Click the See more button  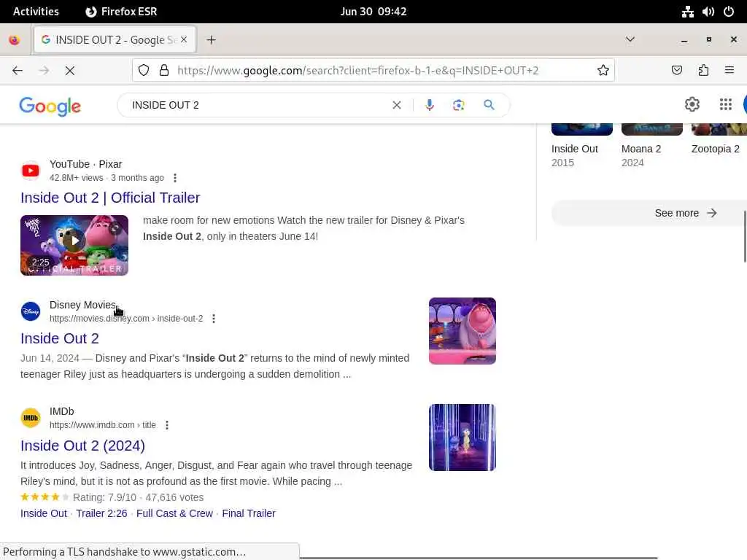point(649,213)
